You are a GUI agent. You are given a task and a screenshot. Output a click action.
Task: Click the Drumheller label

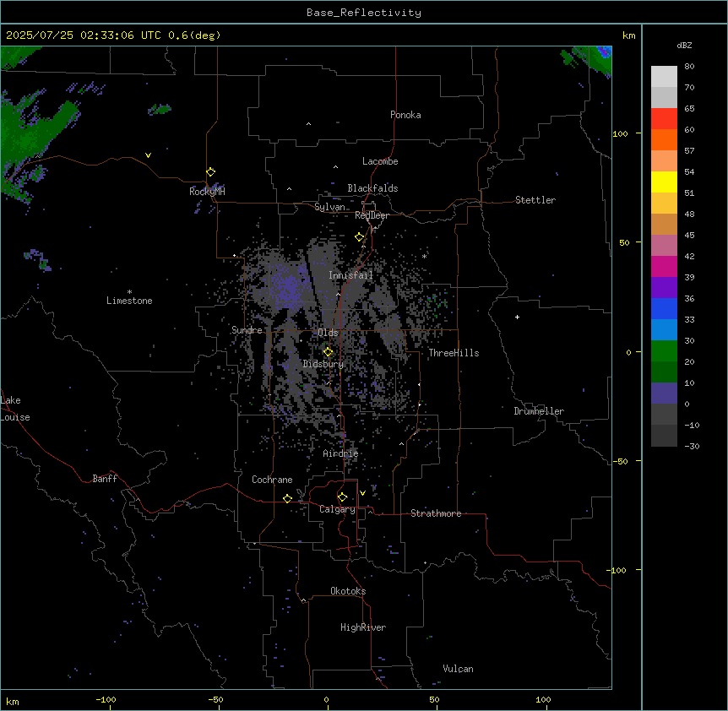coord(539,411)
